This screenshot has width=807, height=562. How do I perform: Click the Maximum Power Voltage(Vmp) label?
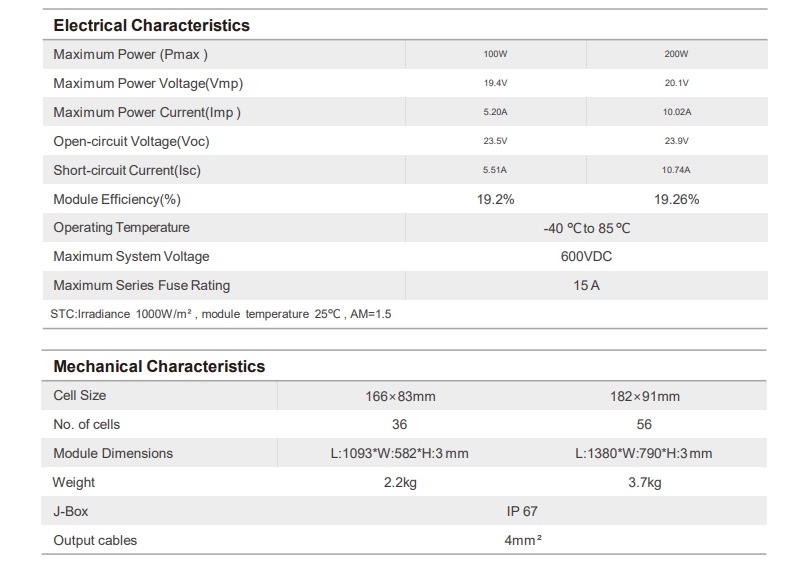[148, 83]
